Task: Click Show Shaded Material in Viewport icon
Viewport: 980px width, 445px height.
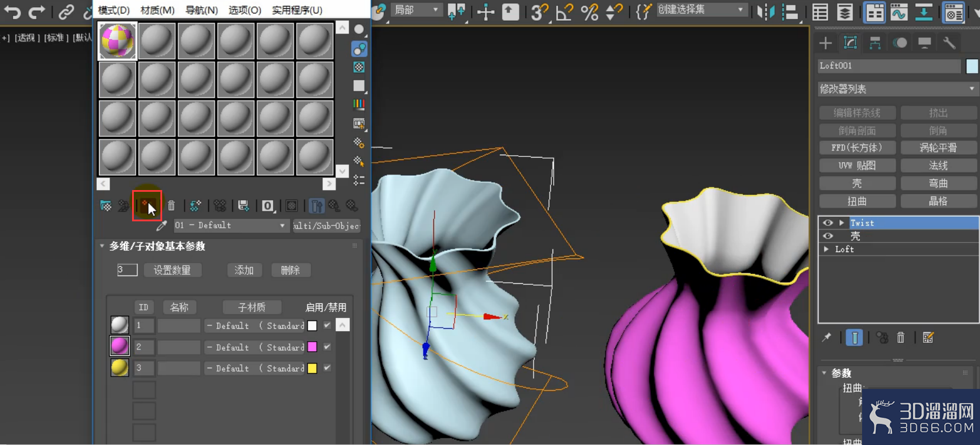Action: [x=292, y=206]
